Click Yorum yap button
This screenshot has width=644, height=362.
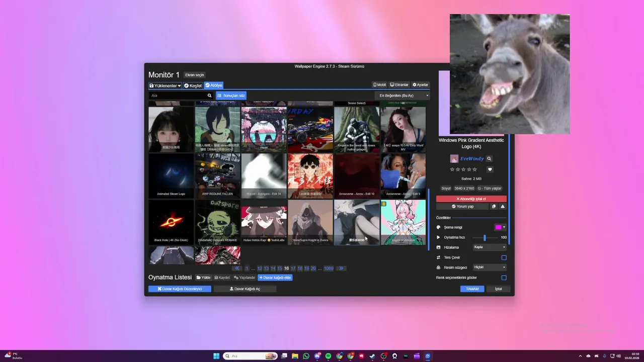pyautogui.click(x=462, y=206)
